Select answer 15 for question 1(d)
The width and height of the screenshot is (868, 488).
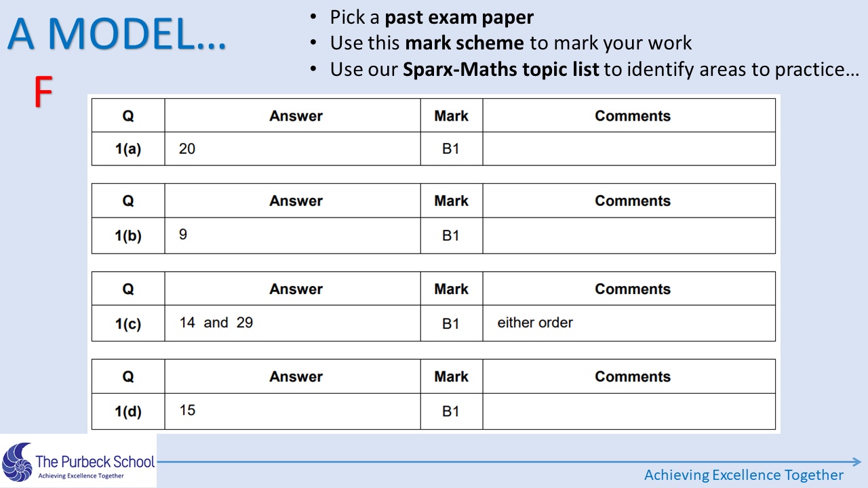(x=187, y=410)
